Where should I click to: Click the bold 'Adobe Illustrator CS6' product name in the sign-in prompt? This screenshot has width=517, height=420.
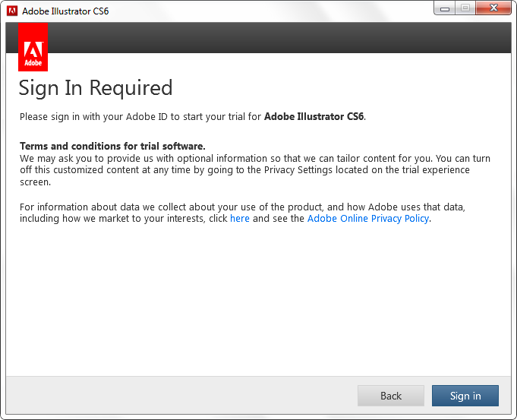(314, 116)
